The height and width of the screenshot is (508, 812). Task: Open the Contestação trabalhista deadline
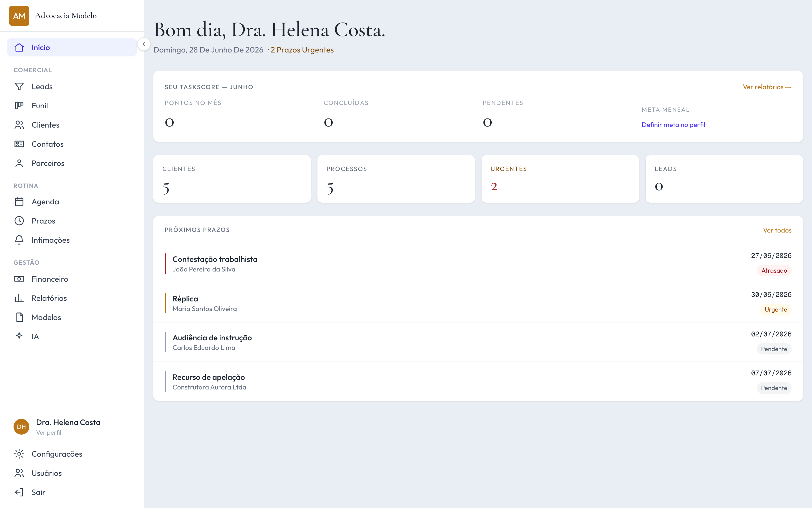(478, 264)
